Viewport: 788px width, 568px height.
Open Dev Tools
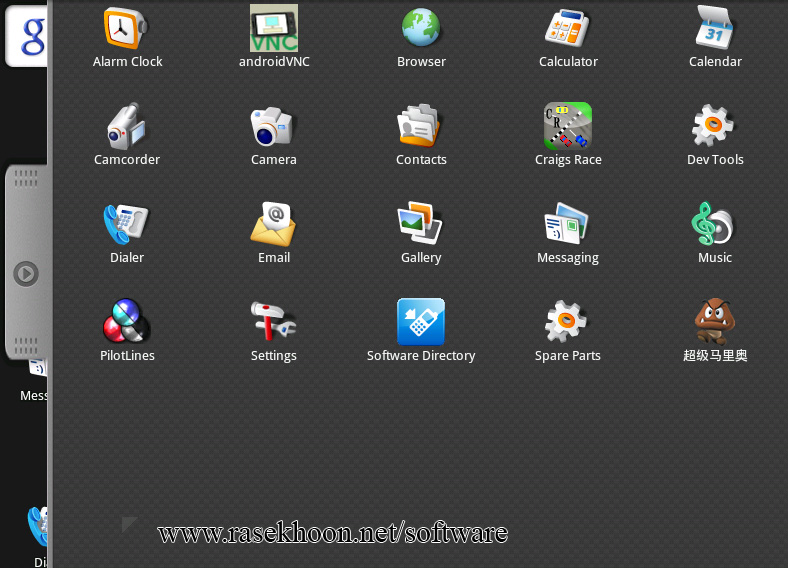pos(715,127)
